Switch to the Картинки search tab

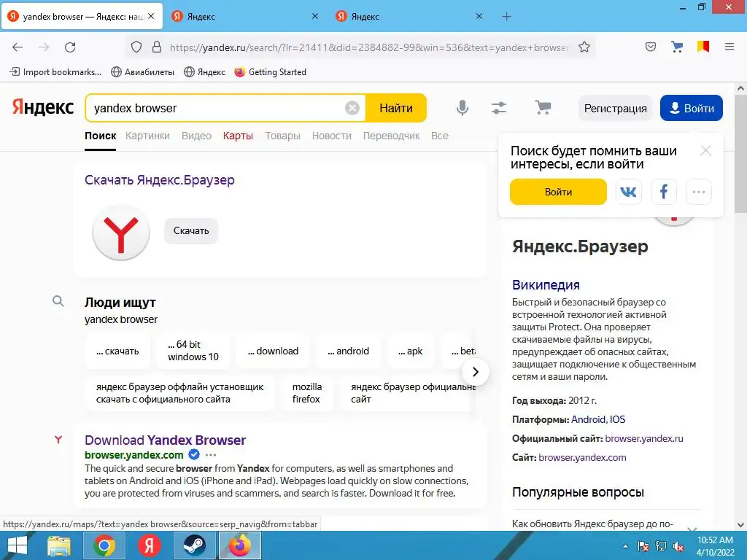click(x=147, y=136)
